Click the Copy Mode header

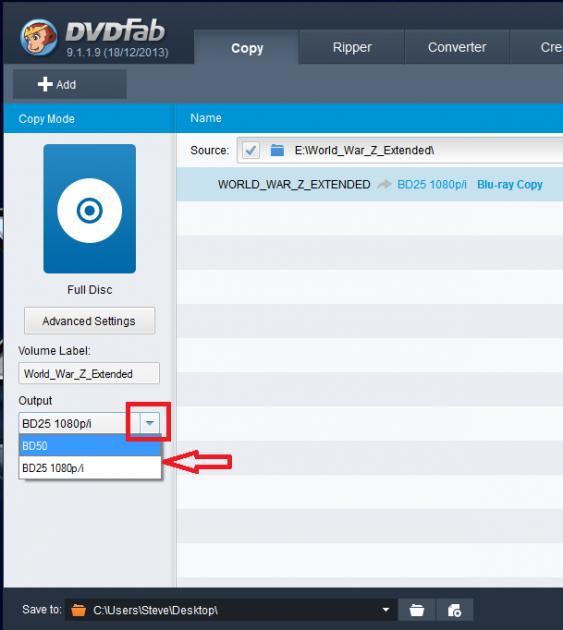[x=47, y=119]
